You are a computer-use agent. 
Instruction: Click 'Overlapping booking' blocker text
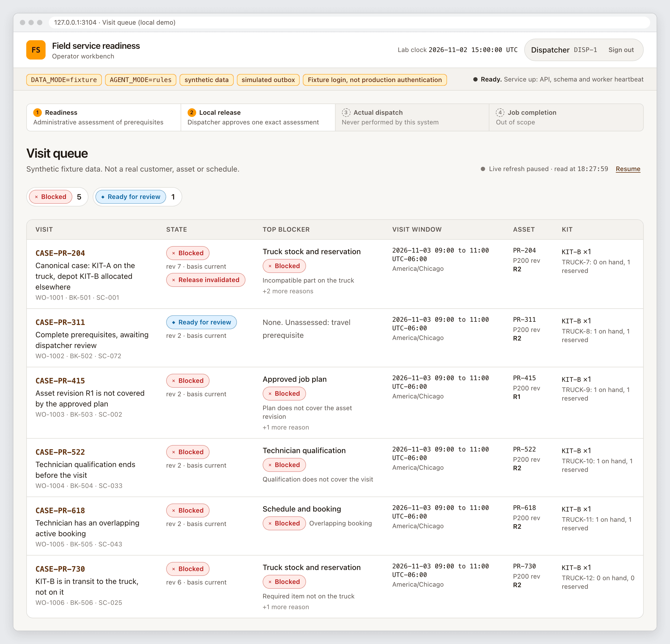pyautogui.click(x=340, y=523)
